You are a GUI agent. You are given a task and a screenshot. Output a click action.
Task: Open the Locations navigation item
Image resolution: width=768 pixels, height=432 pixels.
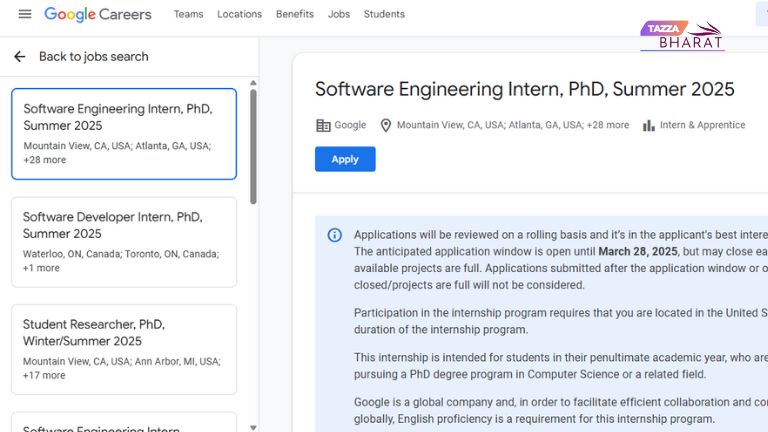click(x=240, y=14)
